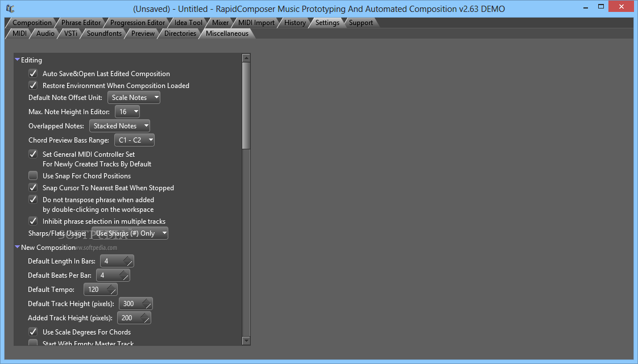Uncheck Inhibit phrase selection in multiple tracks
This screenshot has height=364, width=638.
pos(33,221)
